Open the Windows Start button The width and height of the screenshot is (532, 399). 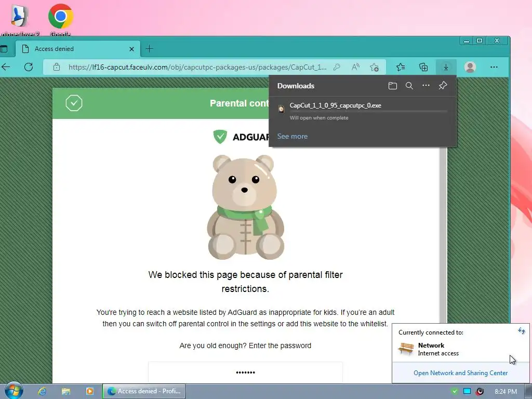(x=14, y=391)
